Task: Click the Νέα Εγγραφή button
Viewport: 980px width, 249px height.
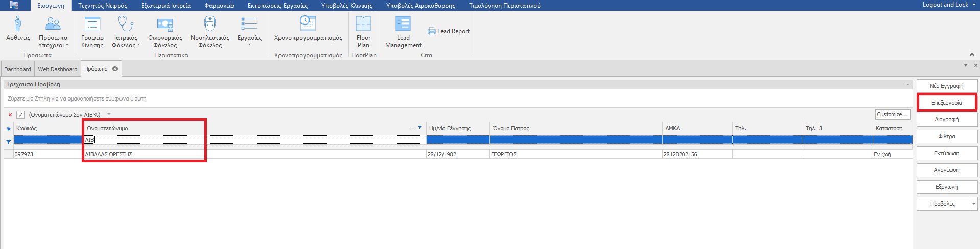Action: point(946,86)
